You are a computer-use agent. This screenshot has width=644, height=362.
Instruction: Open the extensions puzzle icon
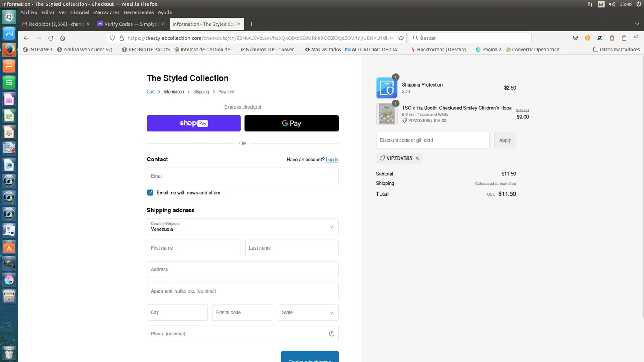tap(624, 38)
